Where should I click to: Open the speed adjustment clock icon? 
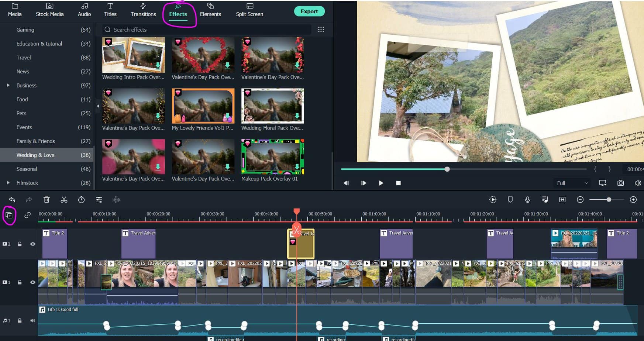tap(81, 199)
